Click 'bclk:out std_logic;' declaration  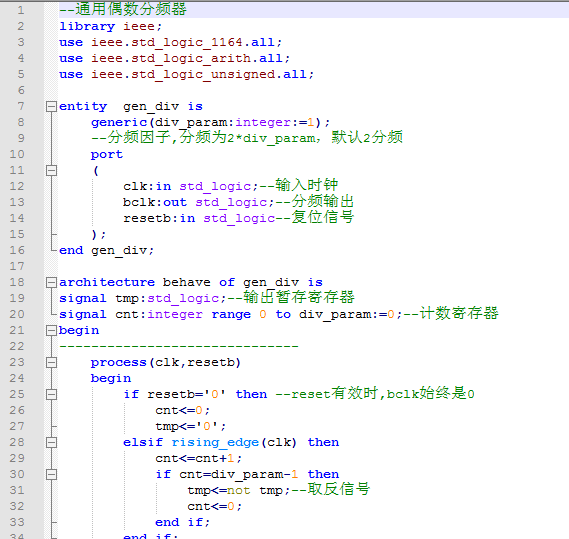tap(198, 202)
